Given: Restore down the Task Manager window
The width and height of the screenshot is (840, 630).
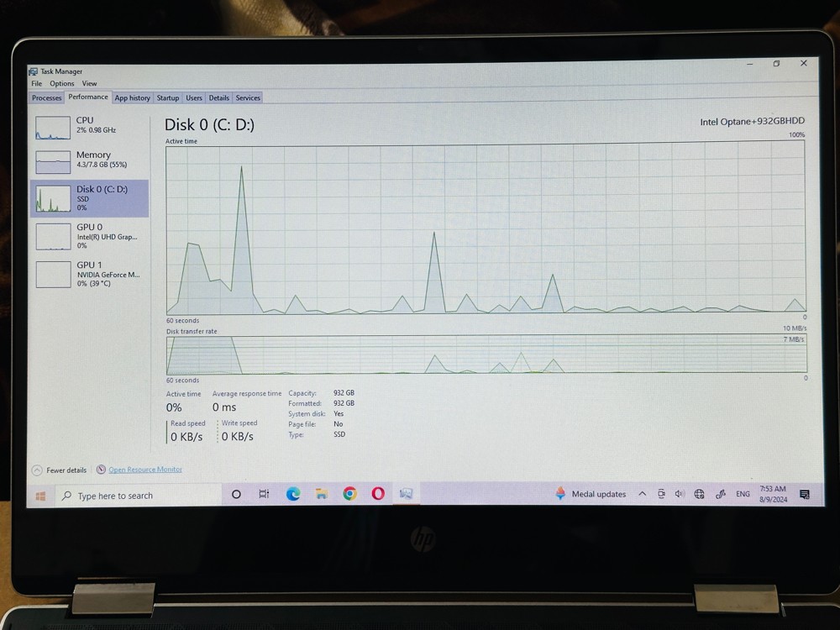Looking at the screenshot, I should click(776, 63).
